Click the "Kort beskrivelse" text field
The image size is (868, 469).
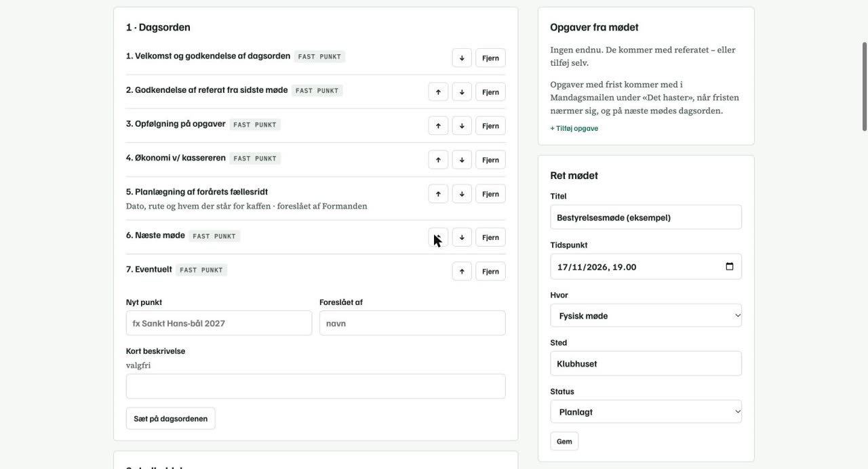pos(316,386)
